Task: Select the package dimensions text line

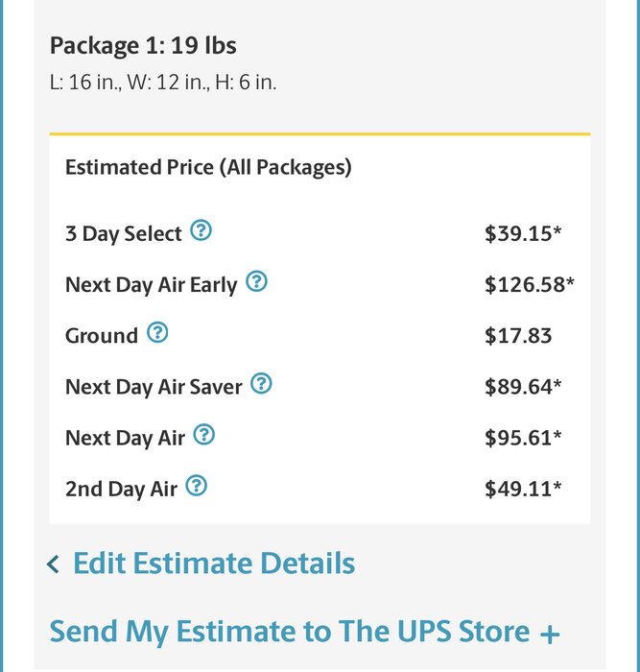Action: [163, 83]
